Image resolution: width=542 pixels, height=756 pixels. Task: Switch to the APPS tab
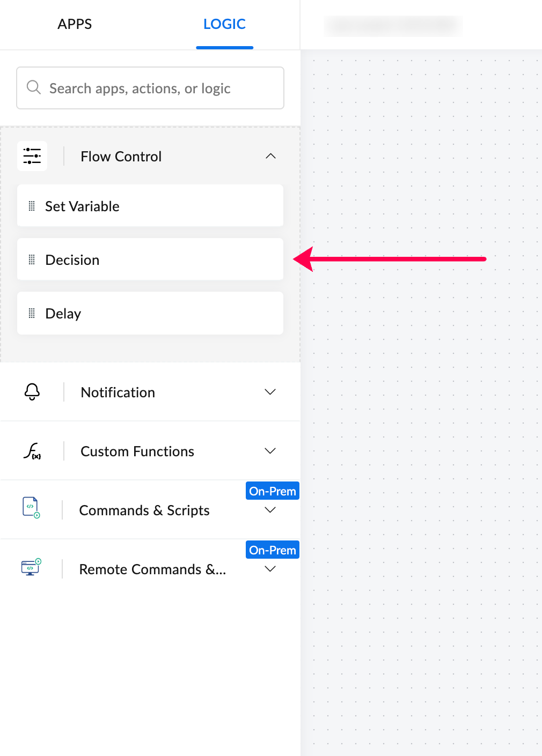[x=75, y=24]
